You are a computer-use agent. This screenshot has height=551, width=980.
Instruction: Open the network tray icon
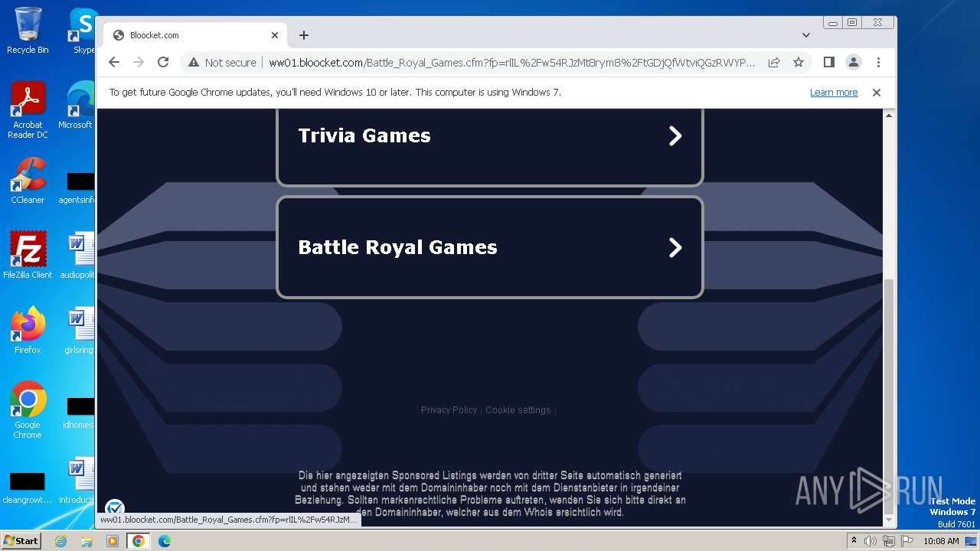coord(889,541)
